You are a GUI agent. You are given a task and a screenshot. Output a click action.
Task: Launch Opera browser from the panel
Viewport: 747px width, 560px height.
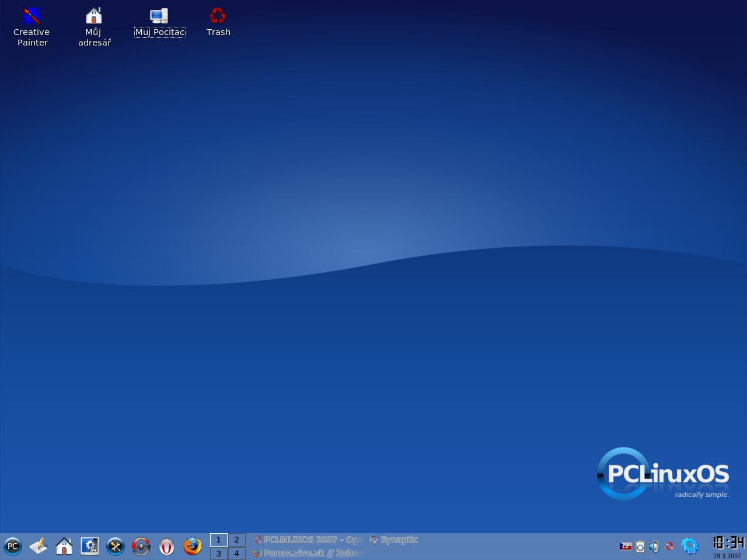[x=167, y=547]
